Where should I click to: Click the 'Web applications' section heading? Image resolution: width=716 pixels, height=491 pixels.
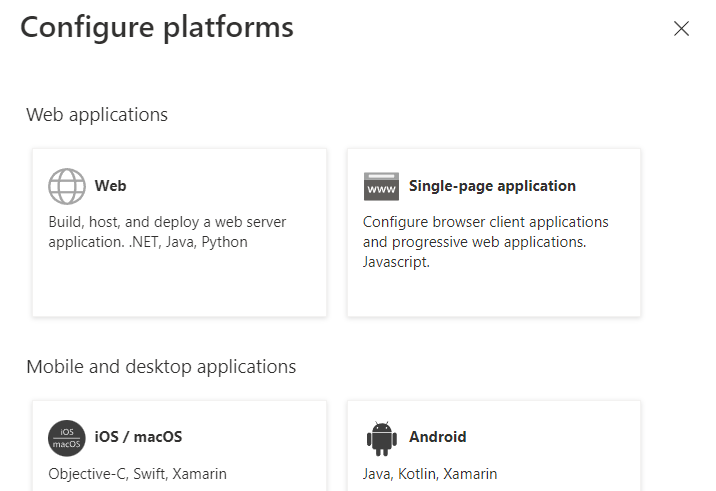tap(97, 115)
